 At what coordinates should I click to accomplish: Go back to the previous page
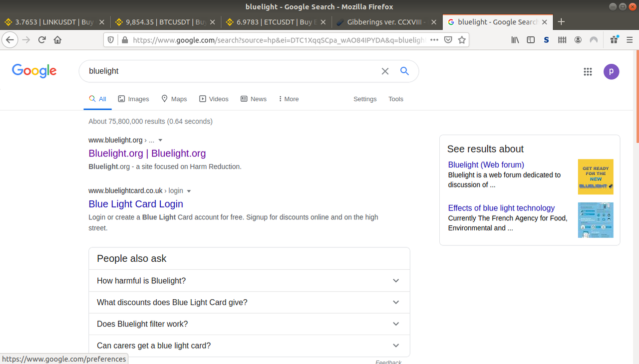coord(10,40)
